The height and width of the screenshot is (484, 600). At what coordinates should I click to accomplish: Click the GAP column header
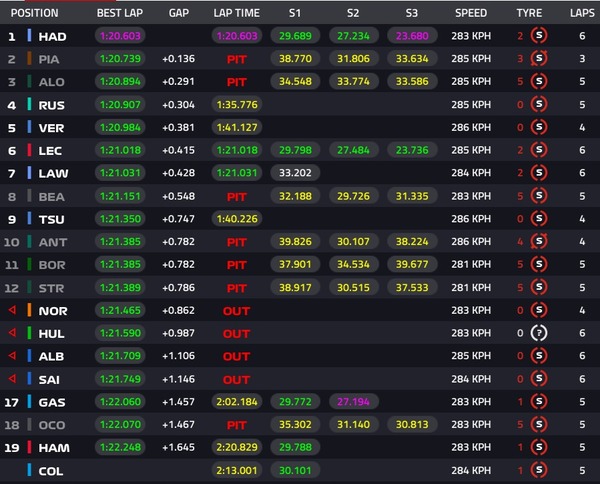pyautogui.click(x=179, y=13)
